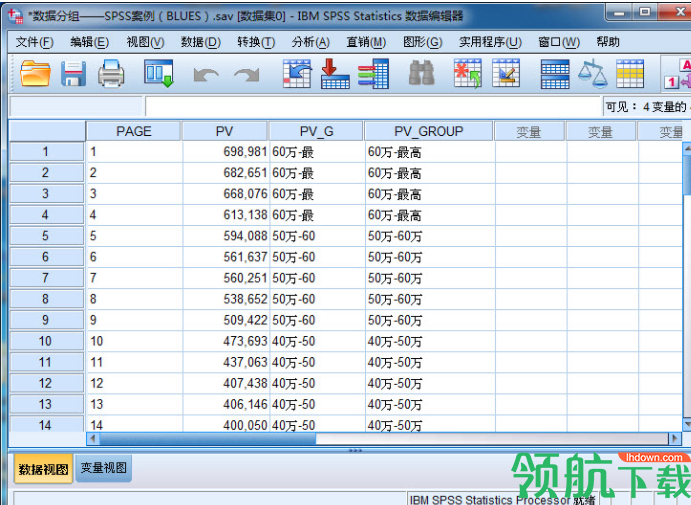Select row header number 5
Screen dimensions: 691x505
click(46, 236)
